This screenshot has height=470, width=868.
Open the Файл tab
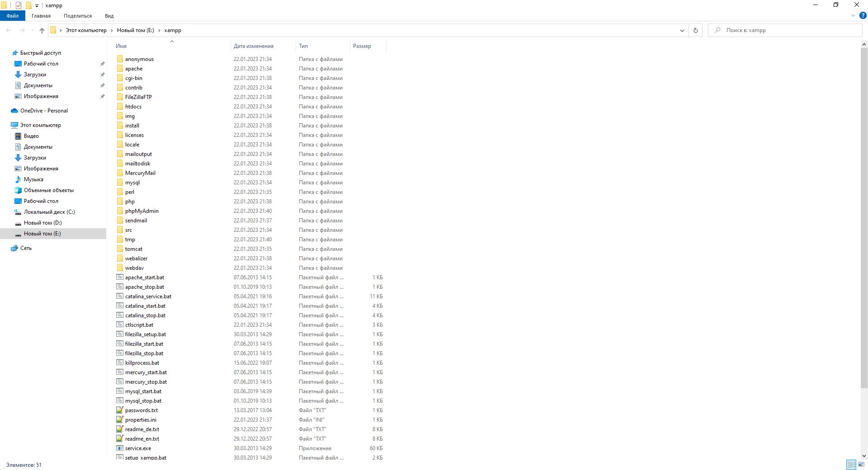[x=13, y=16]
